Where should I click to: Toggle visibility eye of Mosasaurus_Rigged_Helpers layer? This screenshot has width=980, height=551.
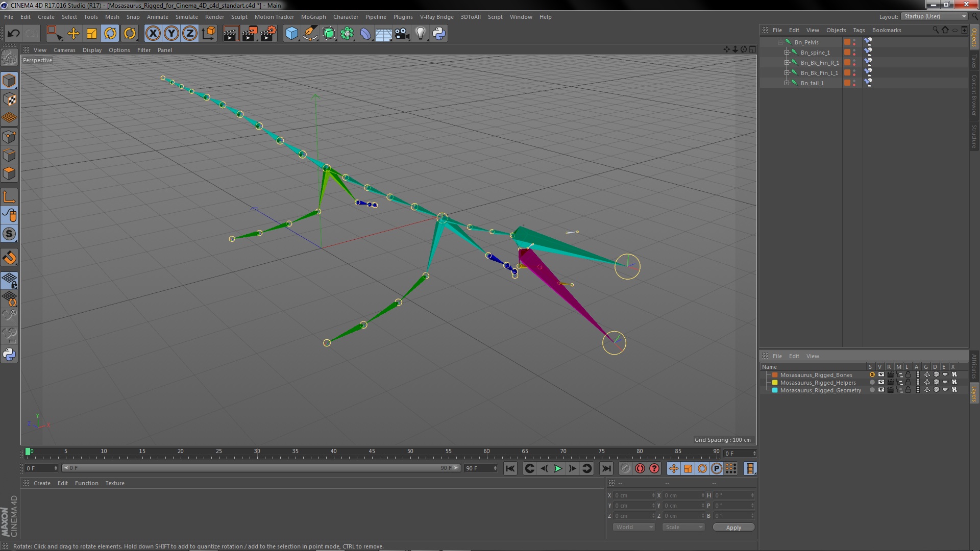click(881, 383)
